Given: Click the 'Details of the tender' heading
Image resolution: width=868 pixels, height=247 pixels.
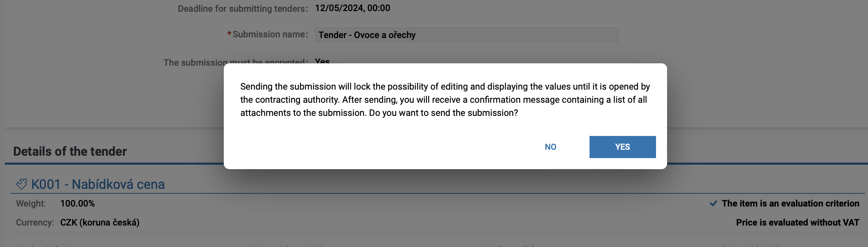Looking at the screenshot, I should coord(70,152).
